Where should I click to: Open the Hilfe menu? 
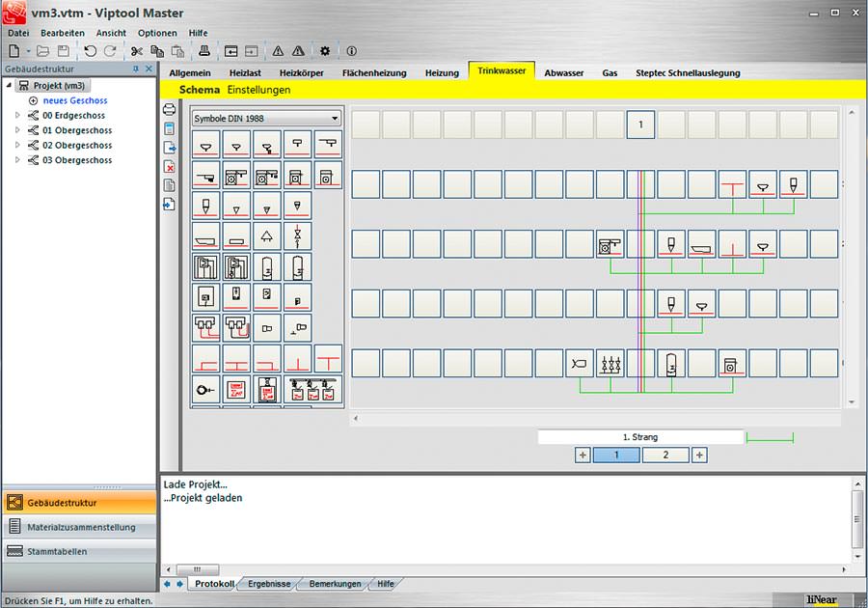click(x=198, y=33)
